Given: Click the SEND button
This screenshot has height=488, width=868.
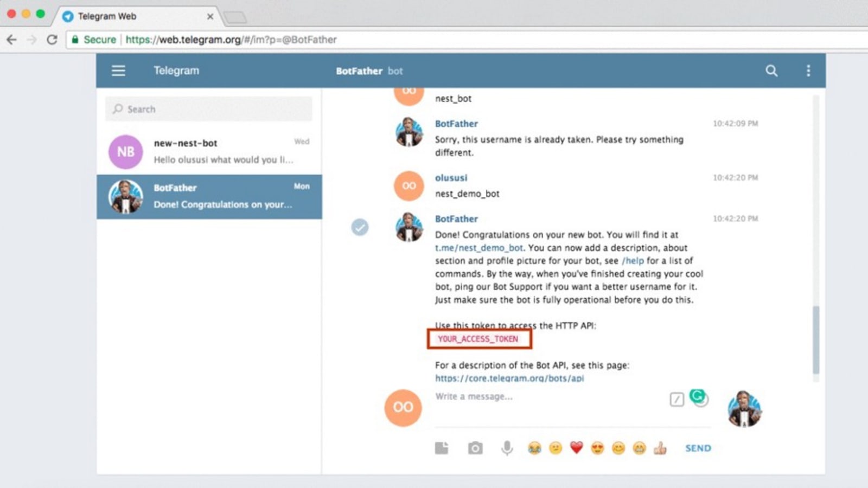Looking at the screenshot, I should [x=698, y=448].
